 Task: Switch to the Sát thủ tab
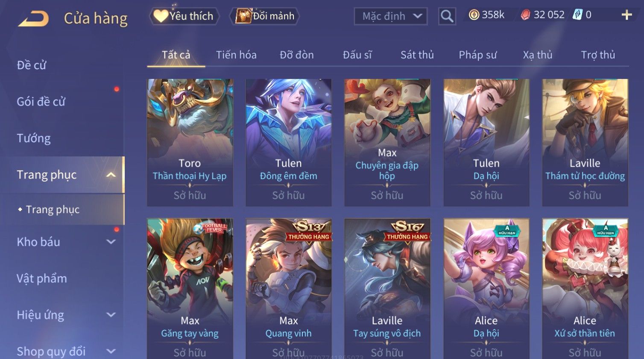tap(417, 55)
